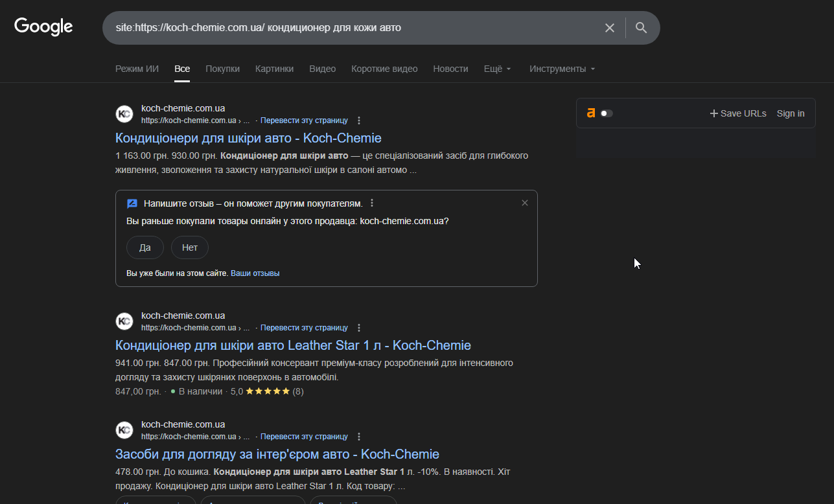Clear the search query with the X icon
The height and width of the screenshot is (504, 834).
tap(609, 28)
